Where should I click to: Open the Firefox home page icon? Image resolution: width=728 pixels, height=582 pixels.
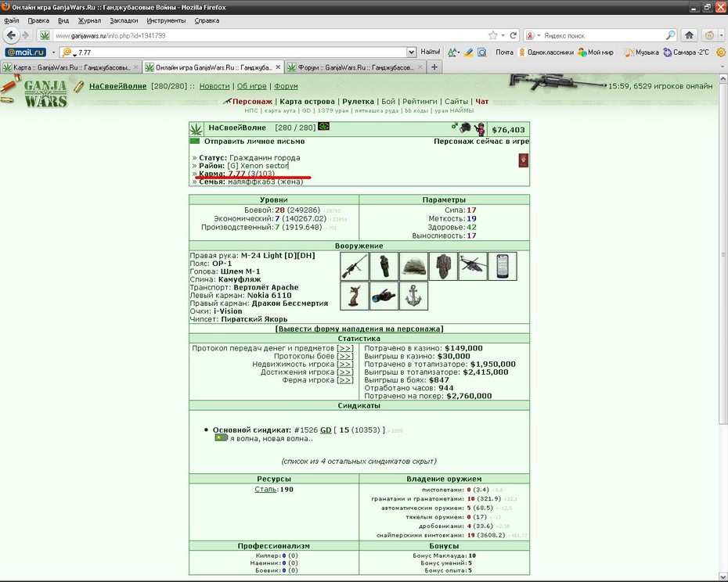click(689, 35)
